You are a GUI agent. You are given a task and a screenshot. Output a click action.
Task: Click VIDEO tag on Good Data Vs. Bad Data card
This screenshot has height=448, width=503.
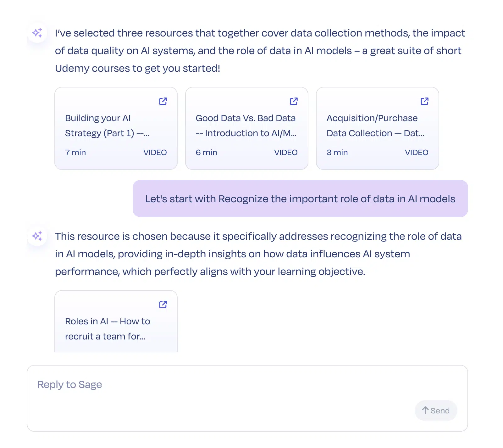click(x=286, y=152)
